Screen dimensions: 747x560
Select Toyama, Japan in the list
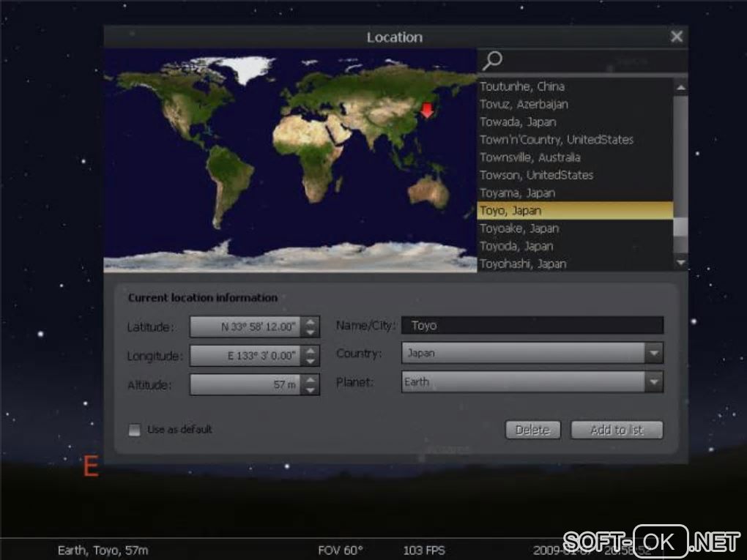click(x=575, y=193)
